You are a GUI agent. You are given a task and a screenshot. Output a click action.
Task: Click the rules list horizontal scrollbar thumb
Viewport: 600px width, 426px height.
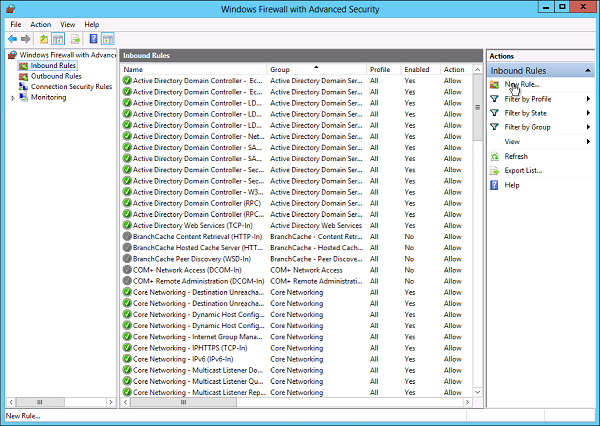[x=184, y=402]
